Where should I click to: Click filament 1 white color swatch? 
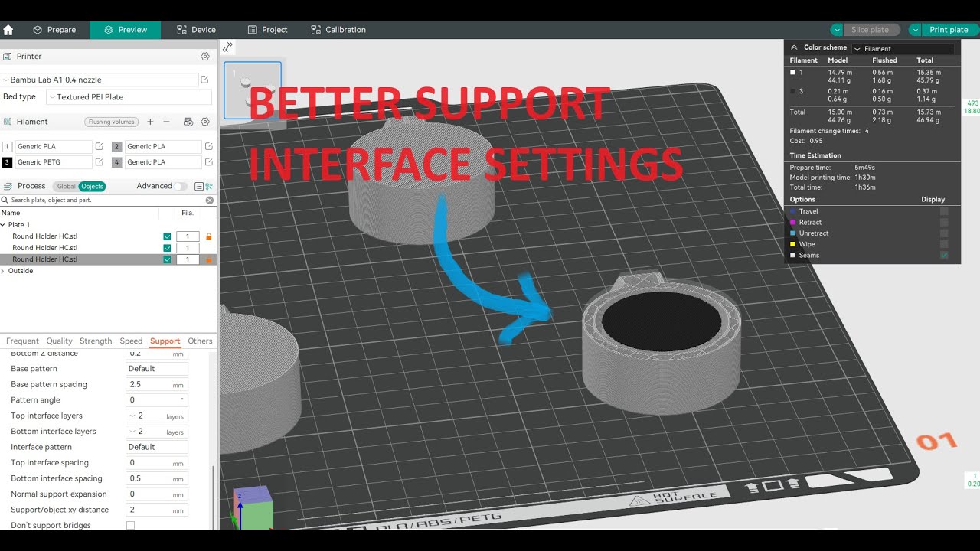7,146
